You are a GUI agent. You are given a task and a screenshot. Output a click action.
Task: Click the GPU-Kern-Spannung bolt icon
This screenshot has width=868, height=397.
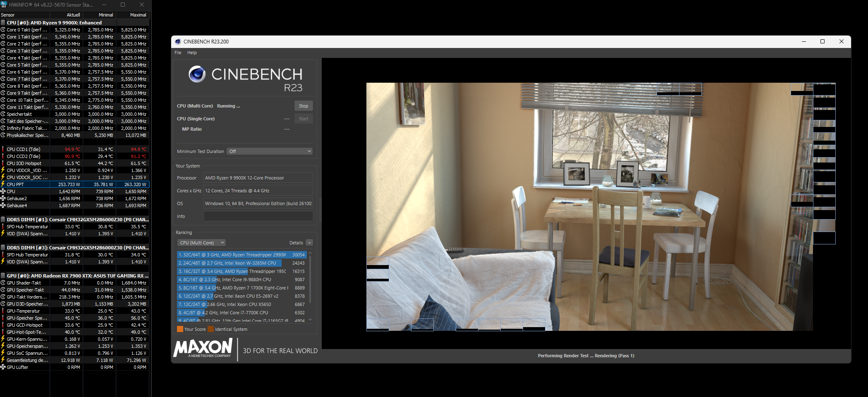click(x=3, y=339)
